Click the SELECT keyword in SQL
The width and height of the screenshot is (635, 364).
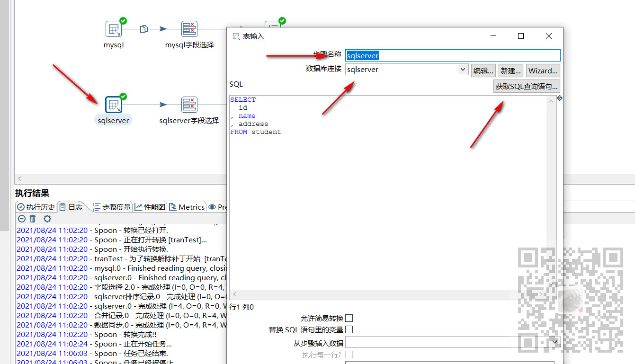[243, 100]
